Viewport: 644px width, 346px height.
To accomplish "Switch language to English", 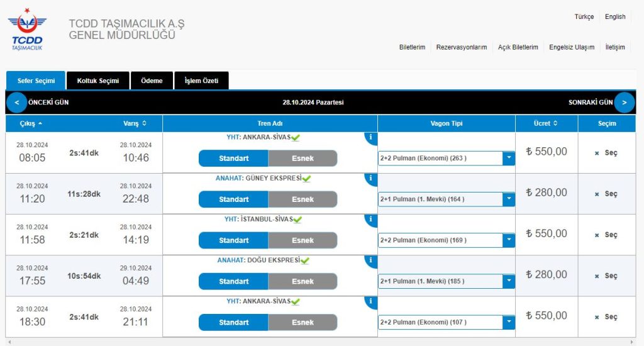I will point(615,17).
